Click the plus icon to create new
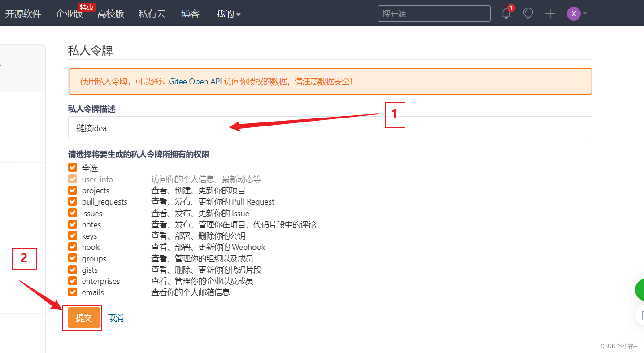The height and width of the screenshot is (353, 644). tap(550, 13)
